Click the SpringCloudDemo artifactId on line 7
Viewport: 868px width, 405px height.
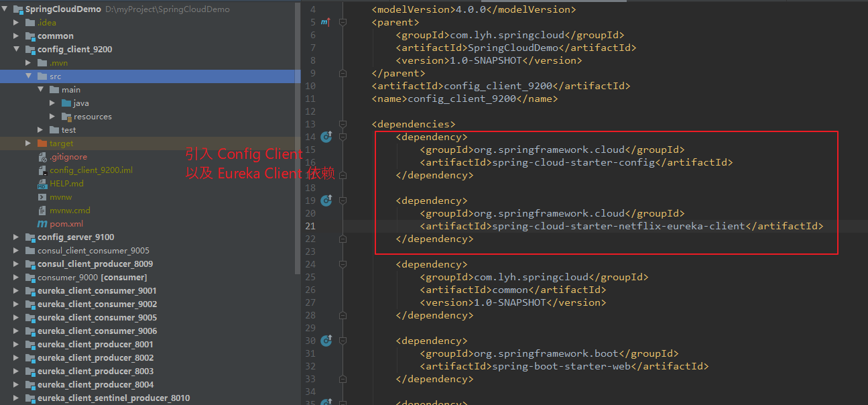pyautogui.click(x=513, y=48)
